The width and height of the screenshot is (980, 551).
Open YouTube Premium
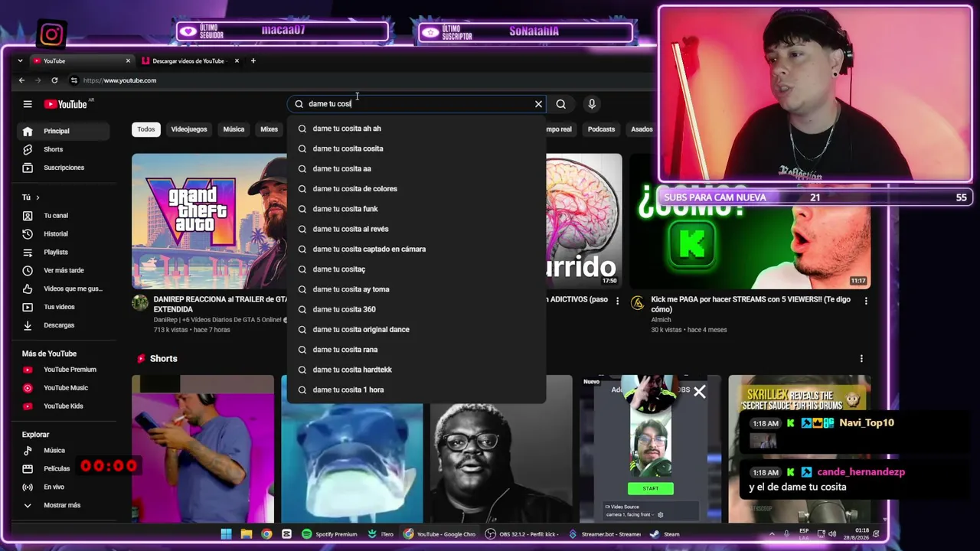[63, 370]
